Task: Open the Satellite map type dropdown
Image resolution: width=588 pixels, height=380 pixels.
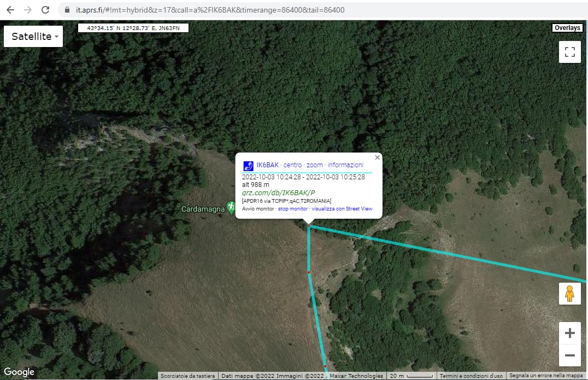Action: pos(33,37)
